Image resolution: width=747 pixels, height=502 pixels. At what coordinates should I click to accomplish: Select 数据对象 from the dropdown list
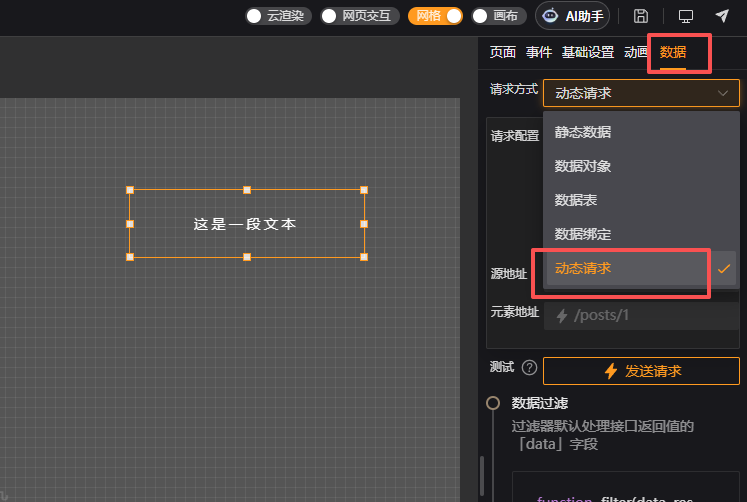[x=641, y=166]
